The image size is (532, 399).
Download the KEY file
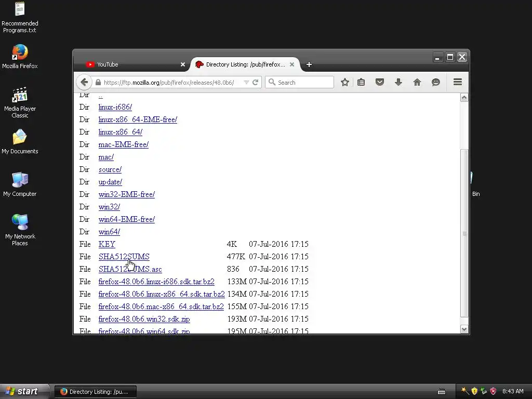pyautogui.click(x=107, y=244)
